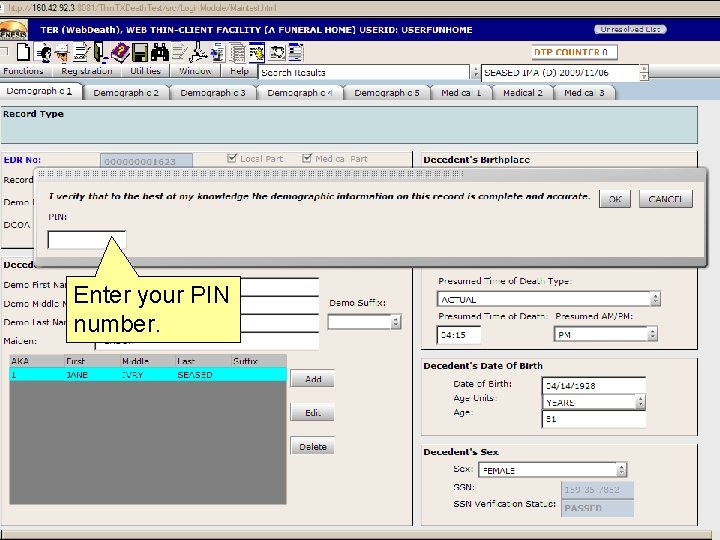
Task: Click the stacked documents toolbar icon
Action: pos(237,53)
